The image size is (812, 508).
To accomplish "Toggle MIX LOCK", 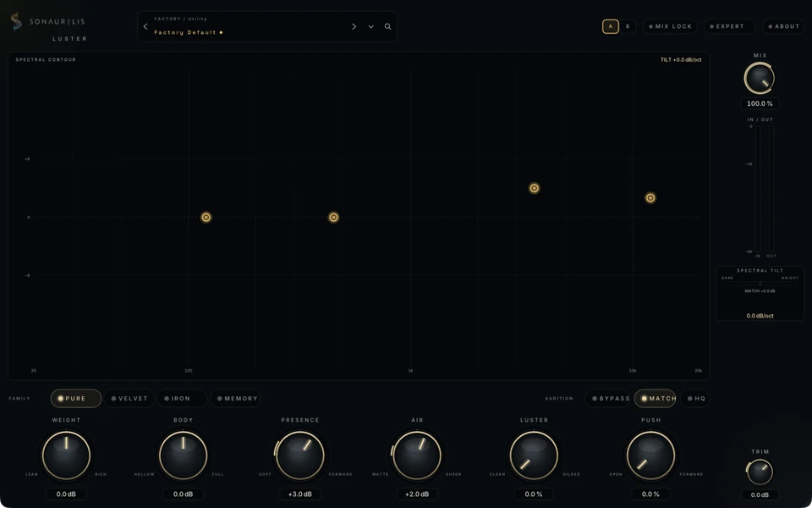I will [670, 26].
